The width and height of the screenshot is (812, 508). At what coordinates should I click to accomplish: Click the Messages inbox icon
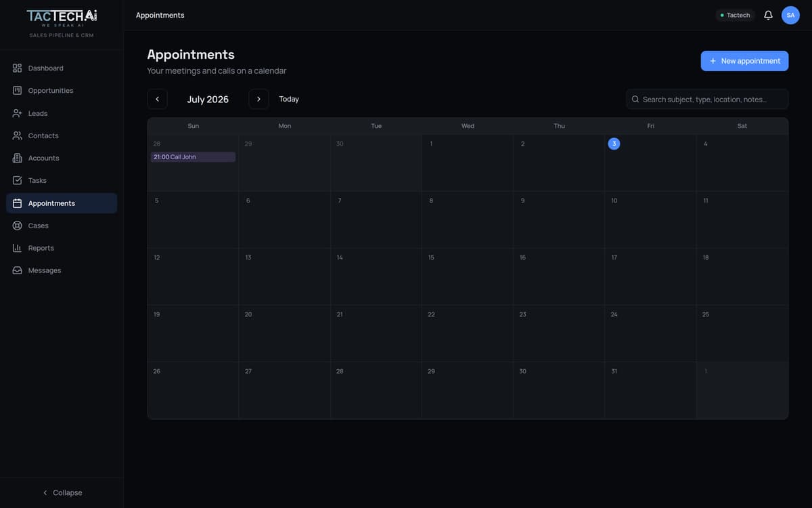pos(18,270)
